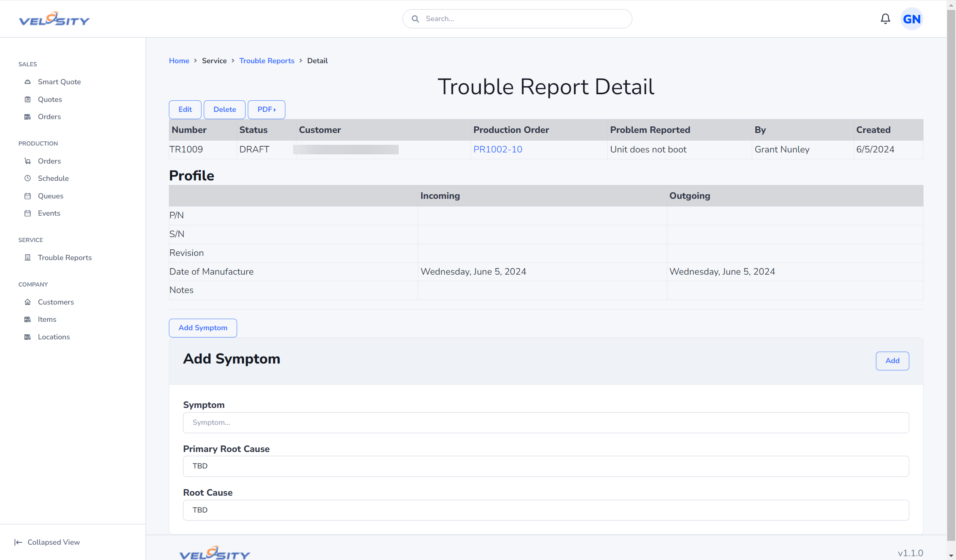The width and height of the screenshot is (956, 560).
Task: Select Trouble Reports in the Service section
Action: pyautogui.click(x=65, y=258)
